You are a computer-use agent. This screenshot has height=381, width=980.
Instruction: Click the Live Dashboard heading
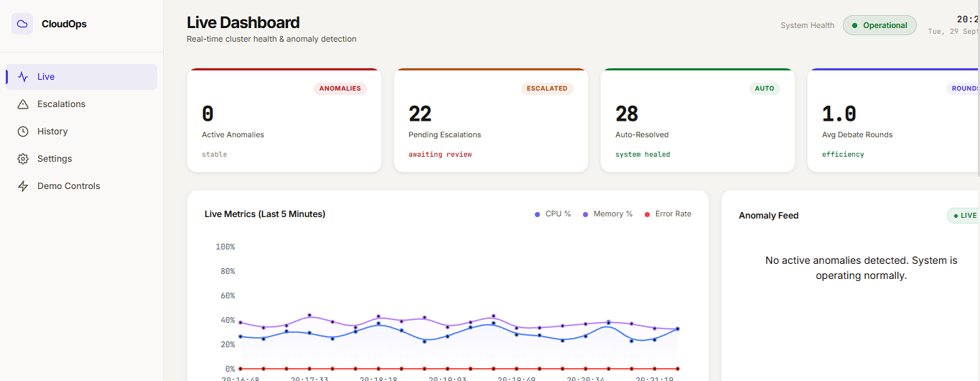point(243,23)
